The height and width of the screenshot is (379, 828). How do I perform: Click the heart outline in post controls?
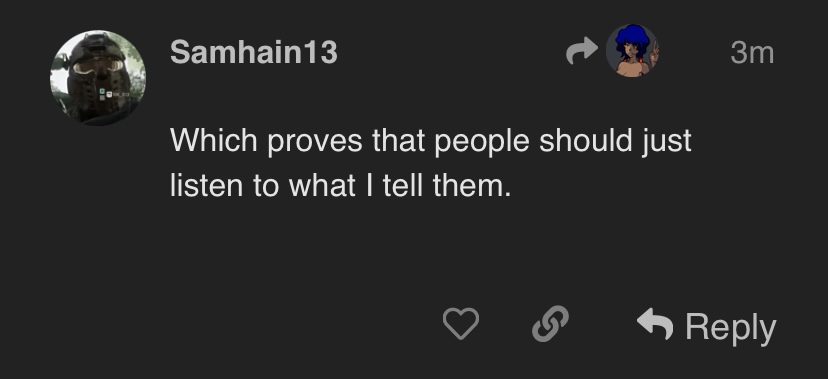tap(460, 324)
